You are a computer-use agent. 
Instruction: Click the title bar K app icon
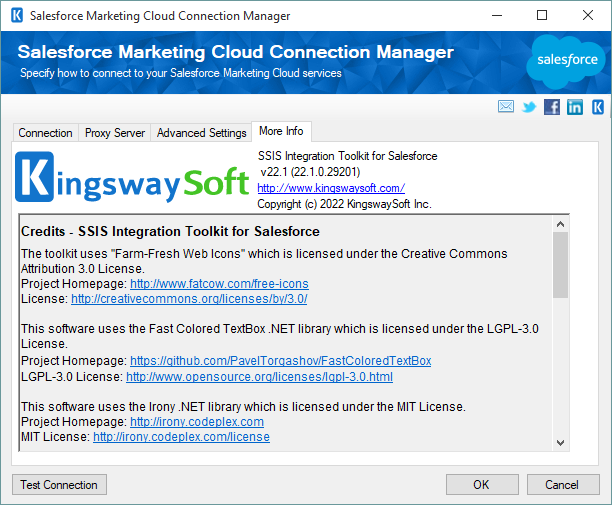coord(17,16)
